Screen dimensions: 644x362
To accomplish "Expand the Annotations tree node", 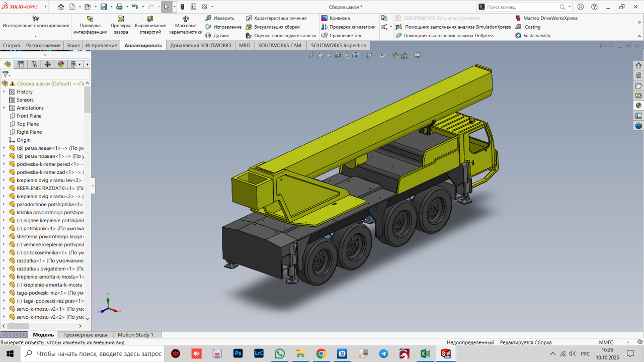I will pyautogui.click(x=4, y=108).
